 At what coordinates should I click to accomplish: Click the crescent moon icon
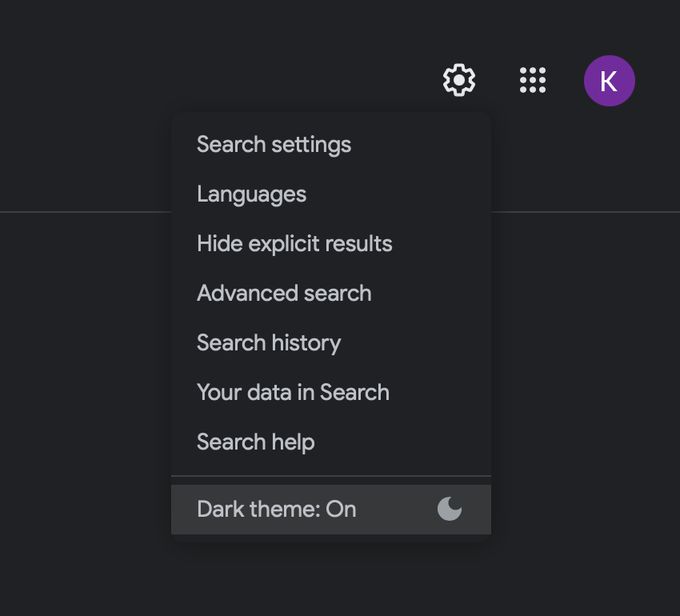[x=450, y=509]
